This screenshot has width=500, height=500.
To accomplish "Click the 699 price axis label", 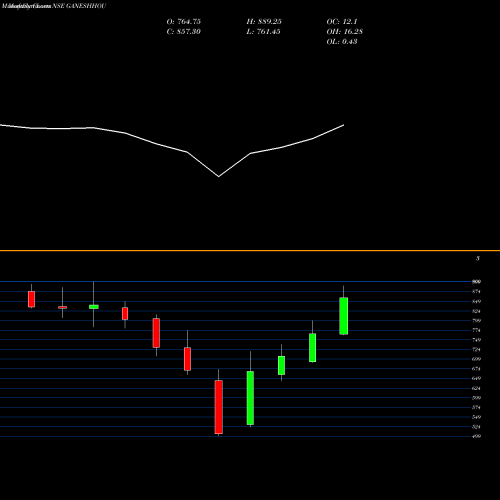I will (477, 359).
